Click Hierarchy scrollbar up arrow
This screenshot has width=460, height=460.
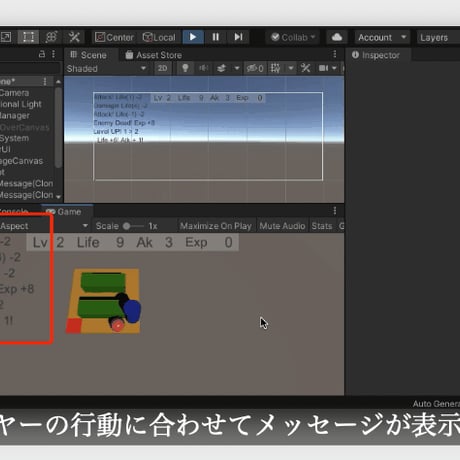coord(58,81)
